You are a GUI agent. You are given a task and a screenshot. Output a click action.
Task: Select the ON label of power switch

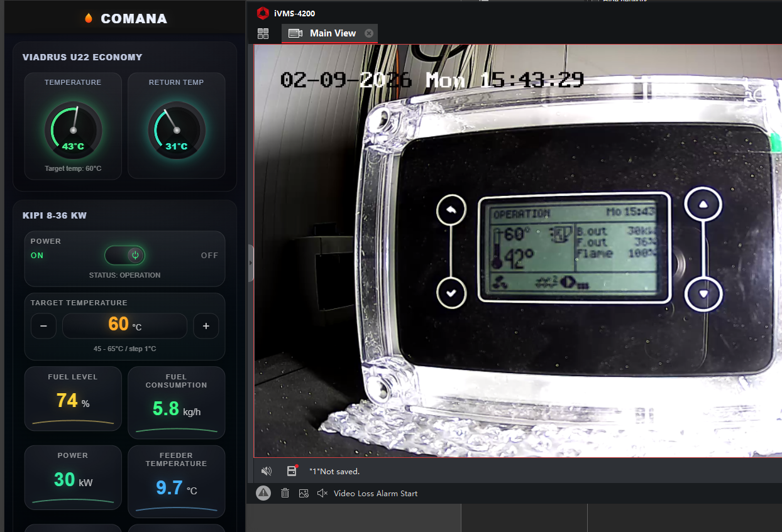click(37, 256)
